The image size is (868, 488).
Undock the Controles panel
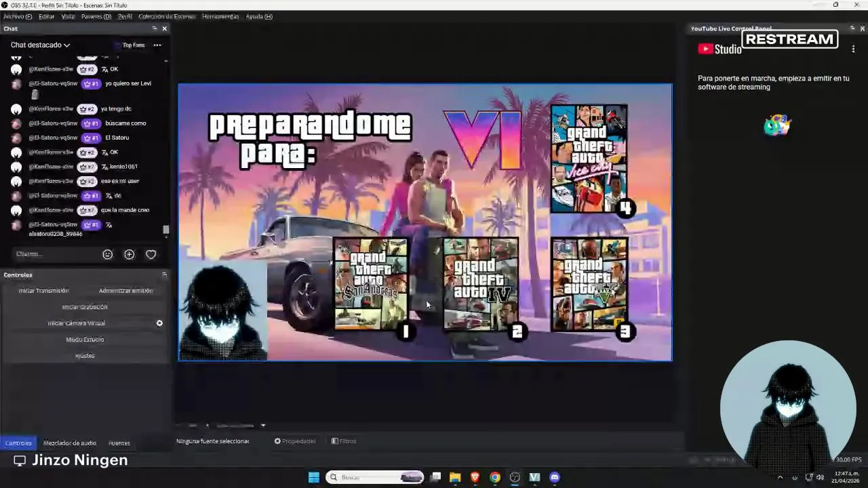click(x=164, y=274)
